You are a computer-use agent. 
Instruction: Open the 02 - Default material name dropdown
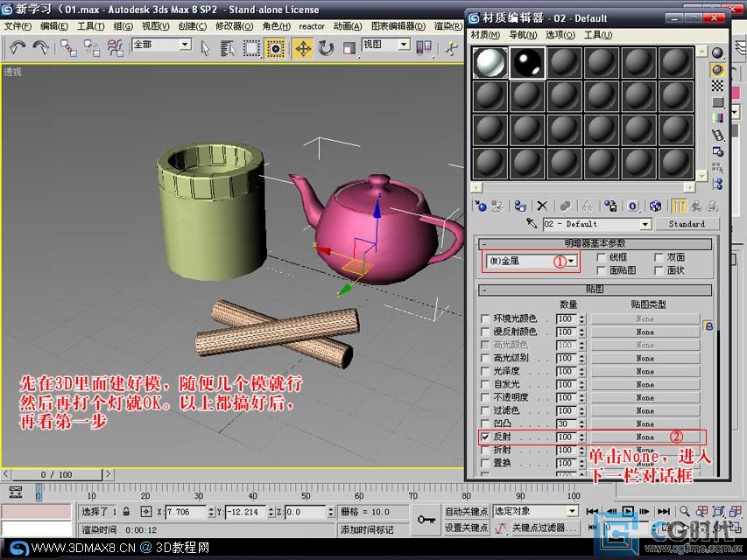point(645,224)
